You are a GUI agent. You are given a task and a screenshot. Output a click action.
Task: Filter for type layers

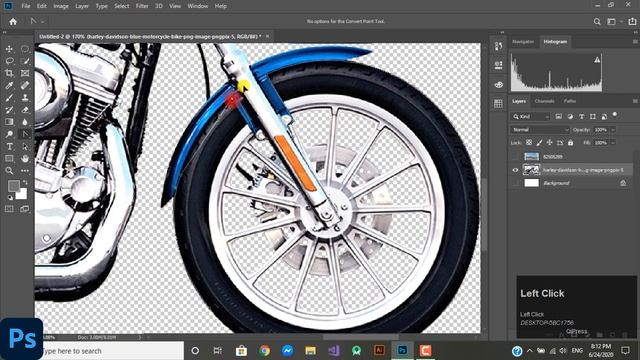(582, 117)
